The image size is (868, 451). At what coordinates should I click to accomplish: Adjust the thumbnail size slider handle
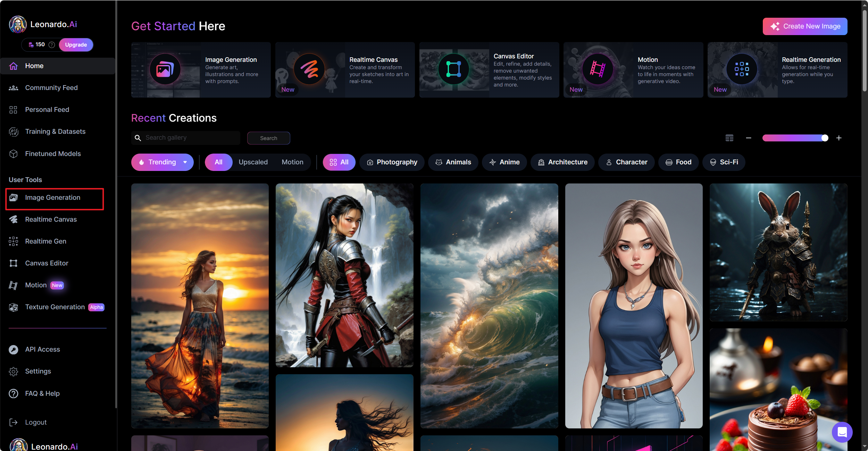tap(825, 138)
